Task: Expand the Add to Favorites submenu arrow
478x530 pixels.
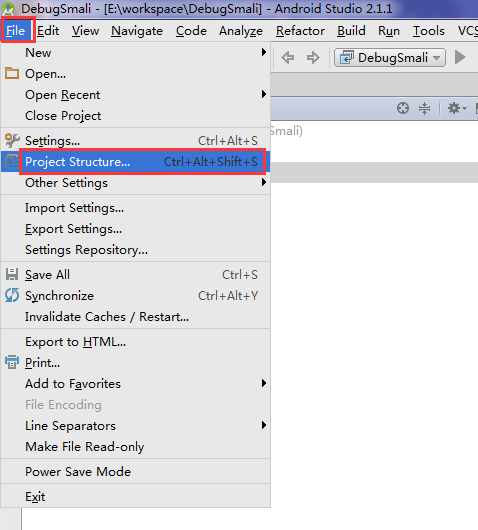Action: [x=264, y=383]
